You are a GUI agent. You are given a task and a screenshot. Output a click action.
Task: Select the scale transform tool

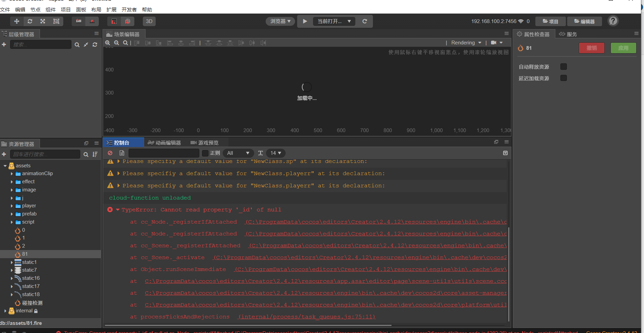coord(43,21)
